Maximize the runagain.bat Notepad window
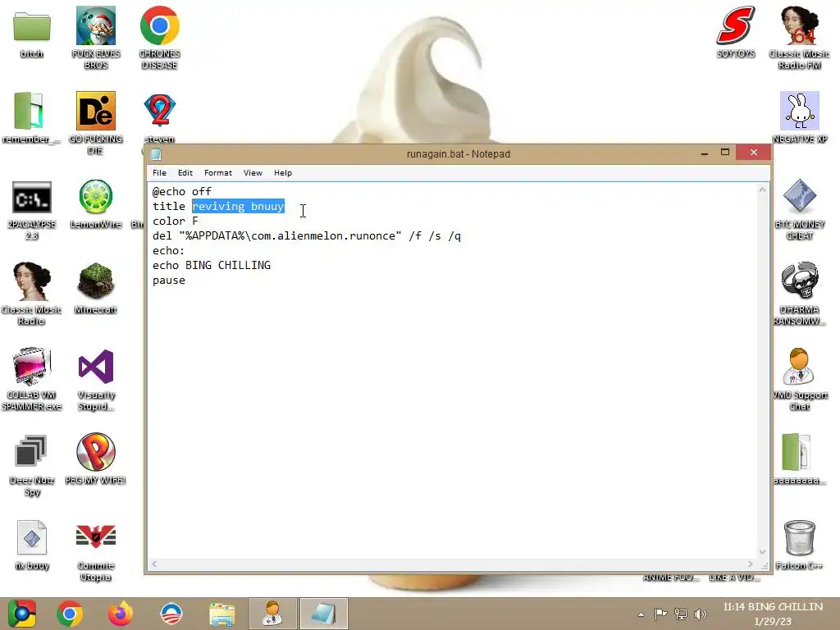840x630 pixels. pyautogui.click(x=725, y=153)
